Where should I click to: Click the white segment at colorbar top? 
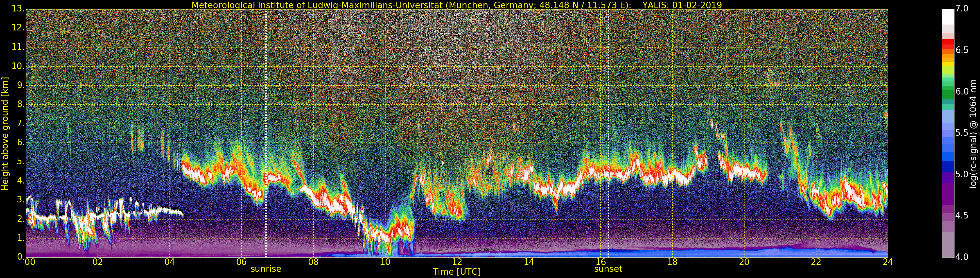948,17
